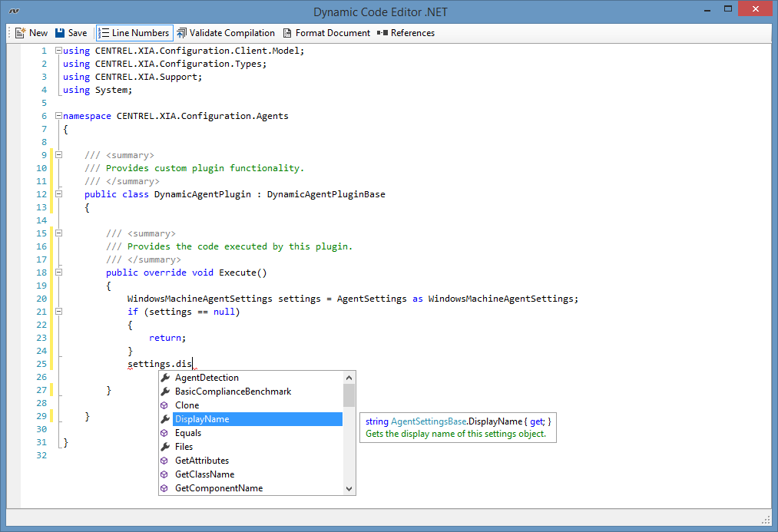Collapse the DynamicAgentPlugin class at line 12
Image resolution: width=778 pixels, height=532 pixels.
(x=58, y=194)
